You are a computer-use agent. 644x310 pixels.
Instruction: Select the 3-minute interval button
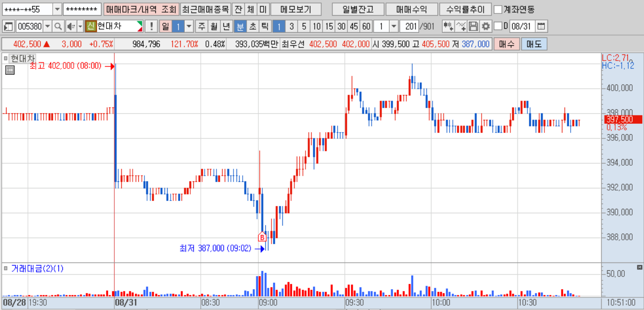pyautogui.click(x=291, y=27)
